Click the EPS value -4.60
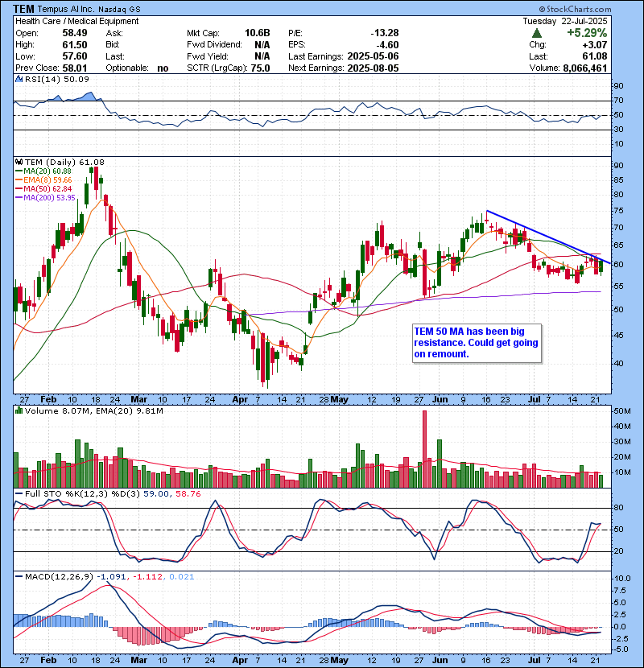The width and height of the screenshot is (644, 668). click(x=387, y=45)
